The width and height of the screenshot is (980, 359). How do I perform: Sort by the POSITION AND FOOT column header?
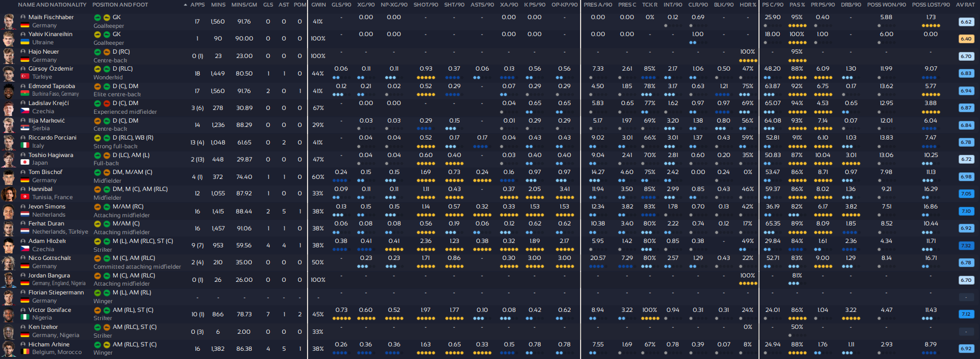tap(120, 5)
